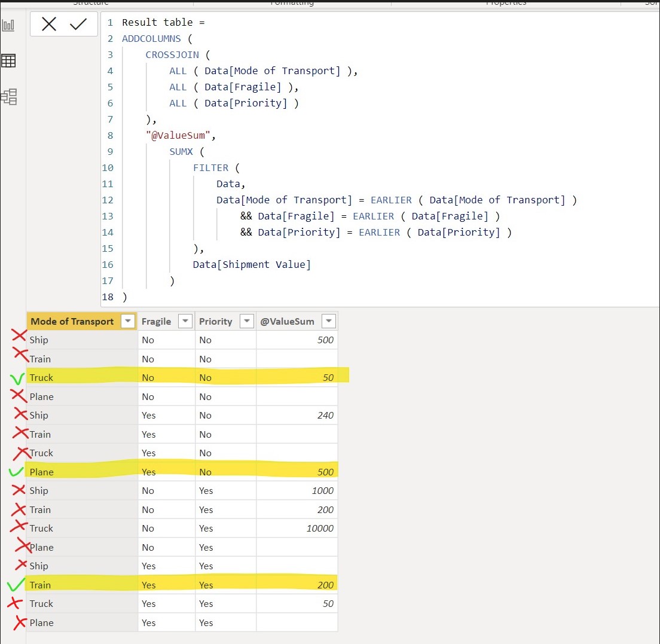Image resolution: width=660 pixels, height=644 pixels.
Task: Open the @ValueSum column filter dropdown
Action: 329,321
